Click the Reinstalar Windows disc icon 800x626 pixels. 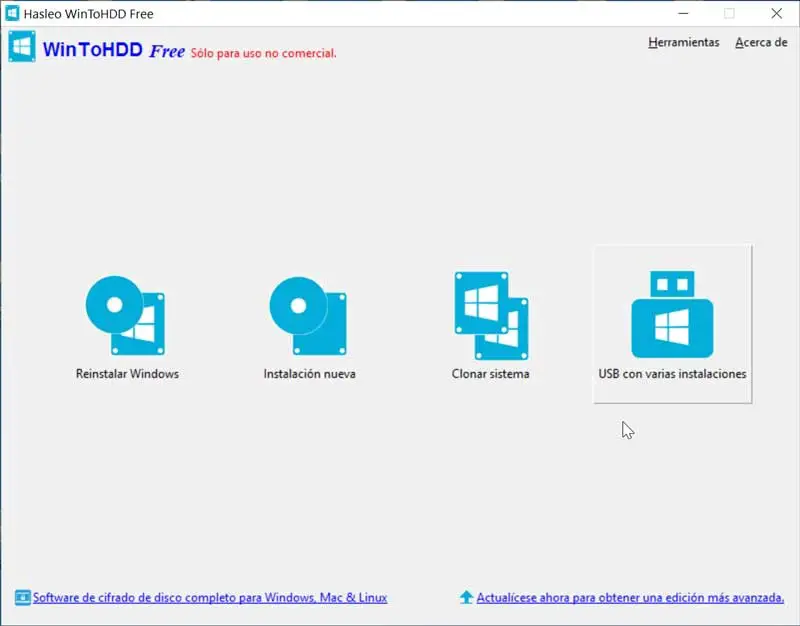pos(126,315)
